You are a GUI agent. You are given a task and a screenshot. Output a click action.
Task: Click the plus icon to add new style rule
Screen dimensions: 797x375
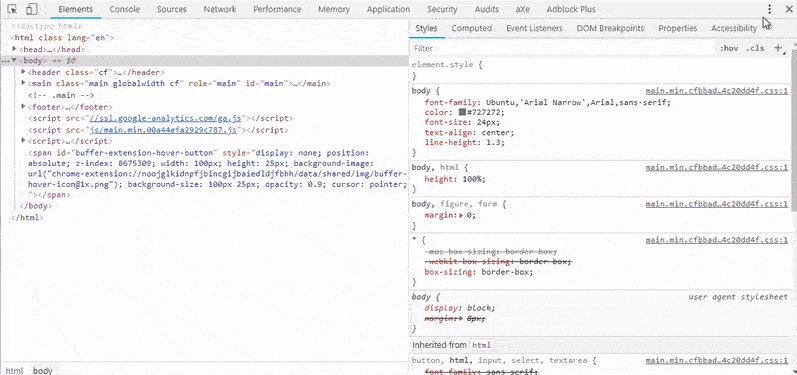(777, 48)
